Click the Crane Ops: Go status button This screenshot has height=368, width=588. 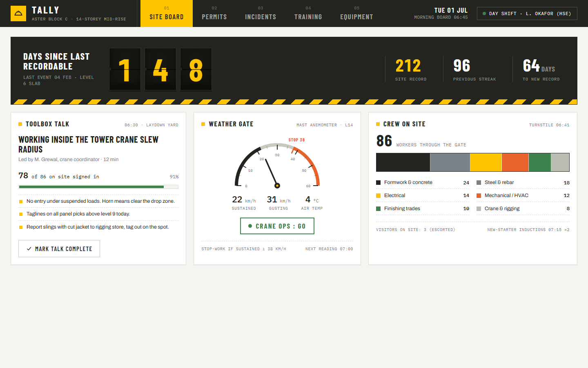(x=277, y=226)
